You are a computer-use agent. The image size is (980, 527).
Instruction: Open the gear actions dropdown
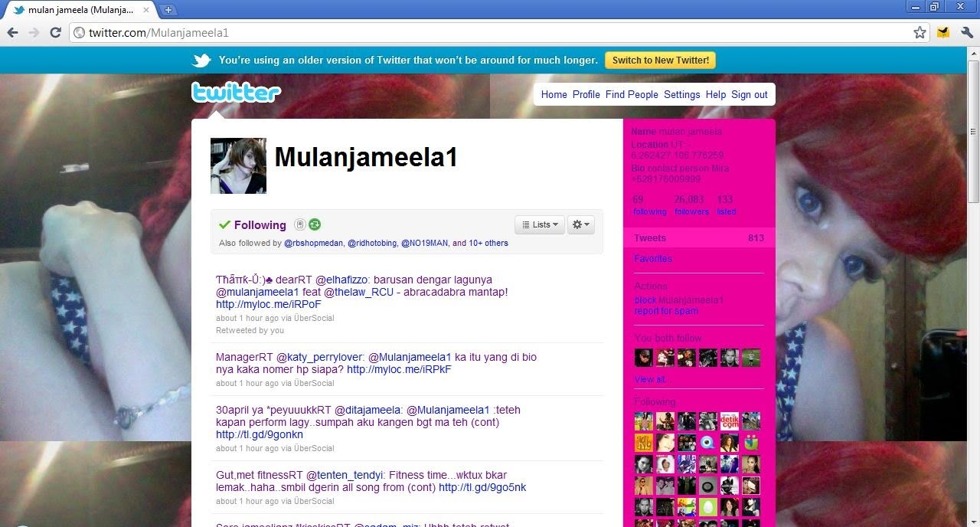581,224
